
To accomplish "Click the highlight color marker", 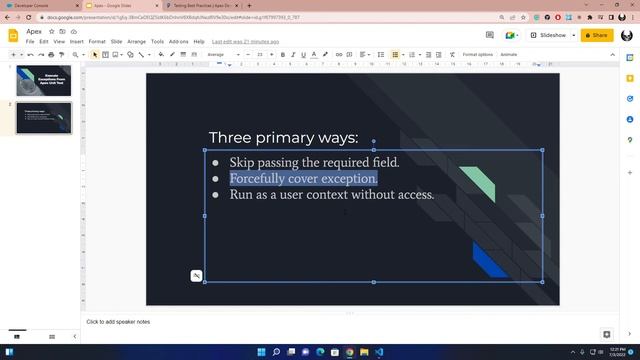I will coord(325,54).
